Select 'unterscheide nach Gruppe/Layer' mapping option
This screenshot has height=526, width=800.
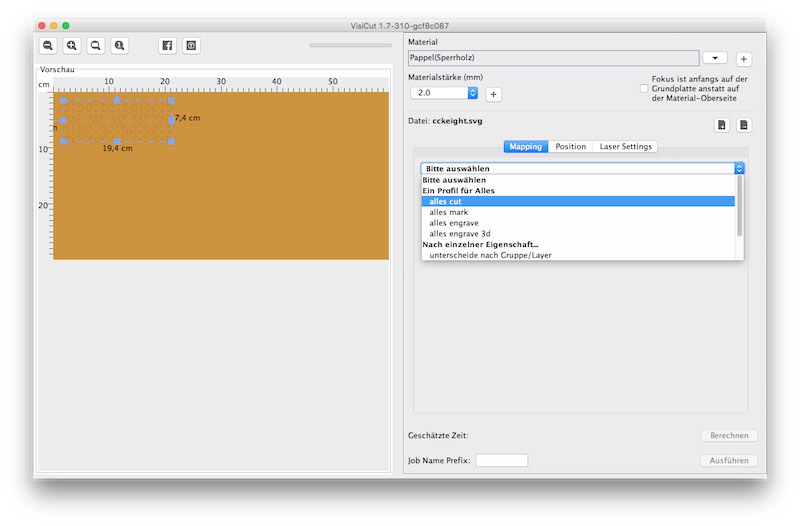(578, 255)
